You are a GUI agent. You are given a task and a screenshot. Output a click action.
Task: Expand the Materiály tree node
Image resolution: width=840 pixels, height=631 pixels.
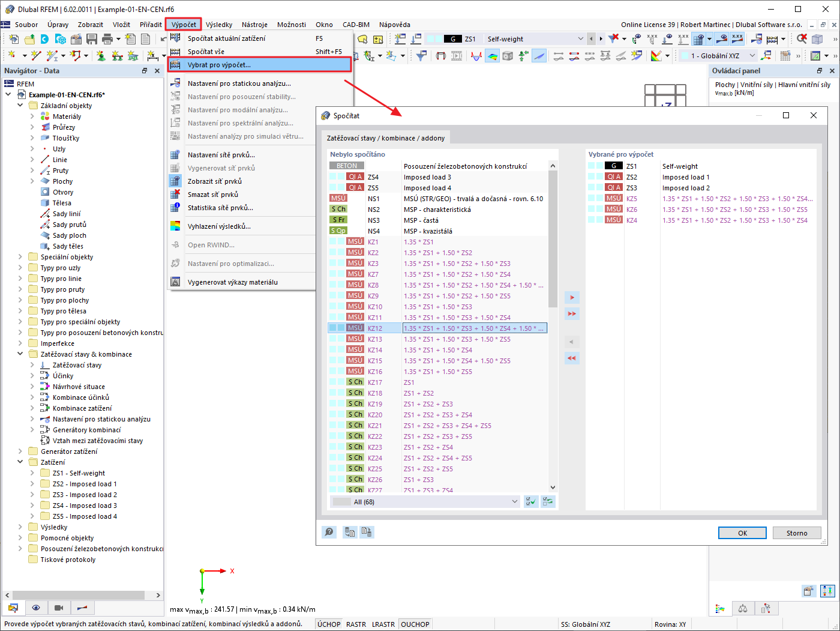coord(32,116)
